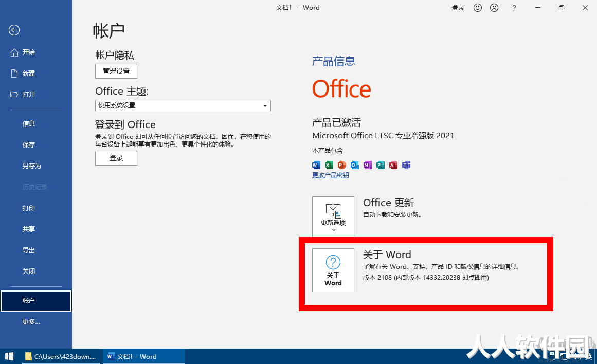Click 文档1 - Word taskbar button
The width and height of the screenshot is (597, 364).
click(x=143, y=356)
